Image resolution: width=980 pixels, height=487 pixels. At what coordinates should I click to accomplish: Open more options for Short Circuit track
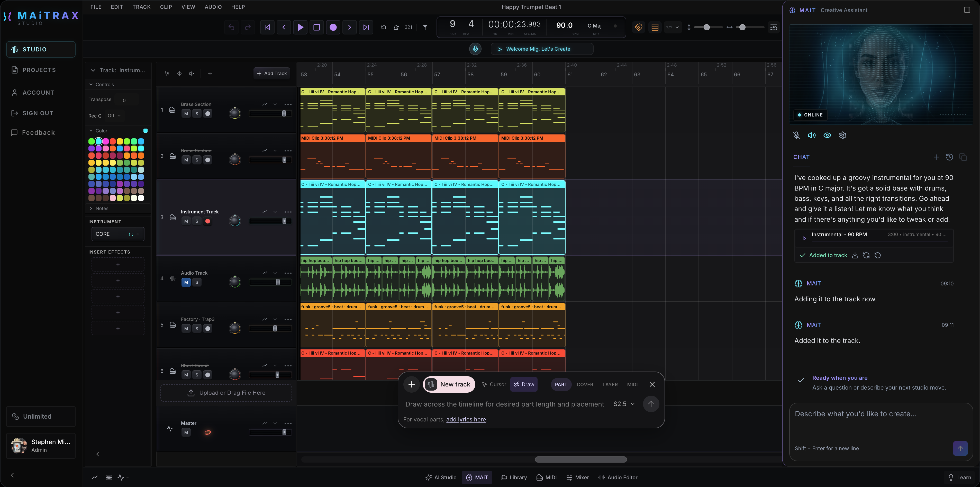(x=288, y=366)
